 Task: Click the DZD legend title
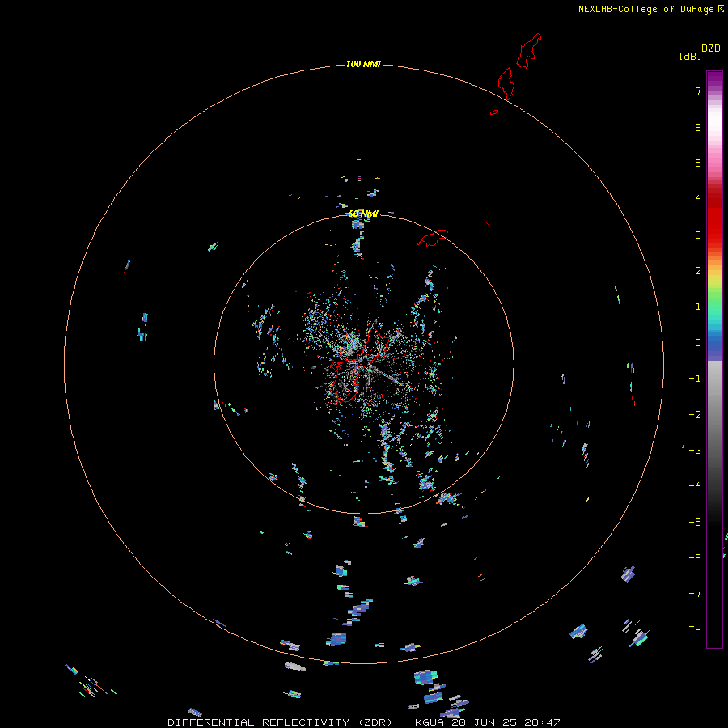point(711,49)
